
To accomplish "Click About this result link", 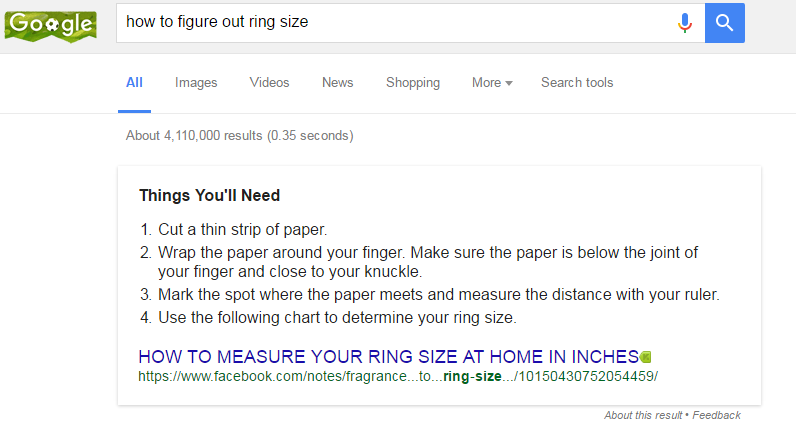I will (x=644, y=415).
